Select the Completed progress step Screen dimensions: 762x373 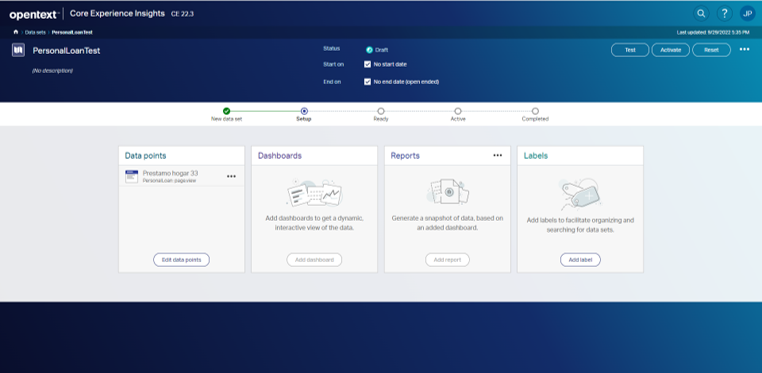[x=535, y=111]
